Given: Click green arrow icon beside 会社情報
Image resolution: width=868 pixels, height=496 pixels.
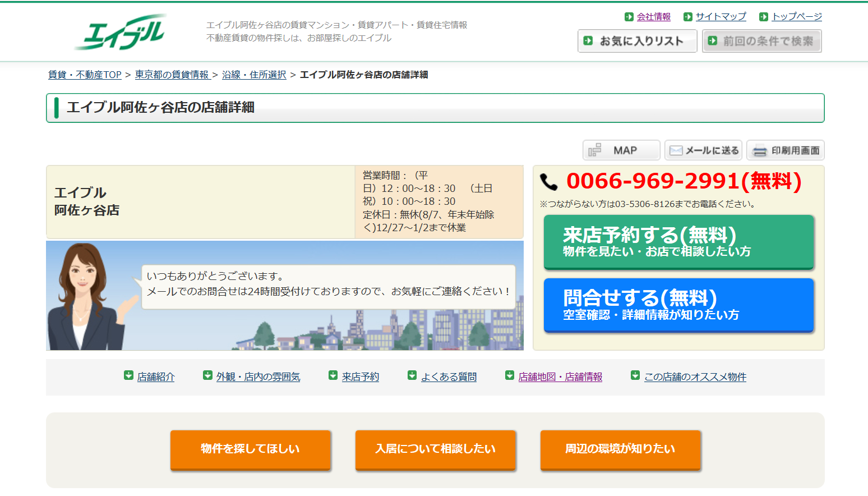Looking at the screenshot, I should [629, 17].
